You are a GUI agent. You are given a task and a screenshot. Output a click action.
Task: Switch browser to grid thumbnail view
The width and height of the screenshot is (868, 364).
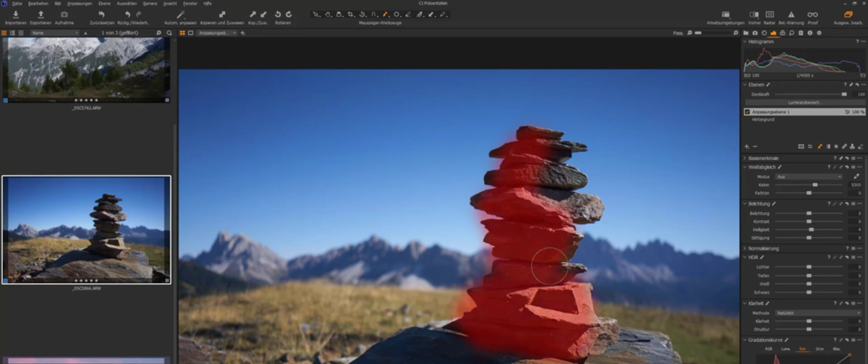click(x=4, y=33)
